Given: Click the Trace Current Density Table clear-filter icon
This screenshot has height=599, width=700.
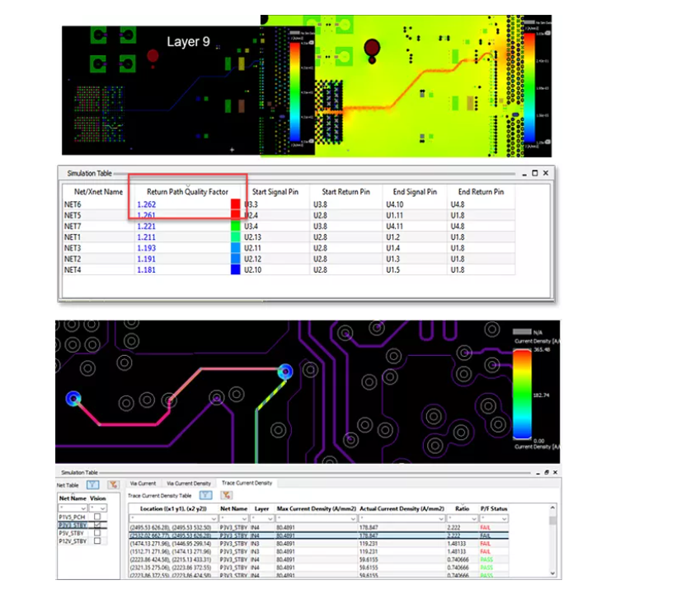Looking at the screenshot, I should coord(228,495).
